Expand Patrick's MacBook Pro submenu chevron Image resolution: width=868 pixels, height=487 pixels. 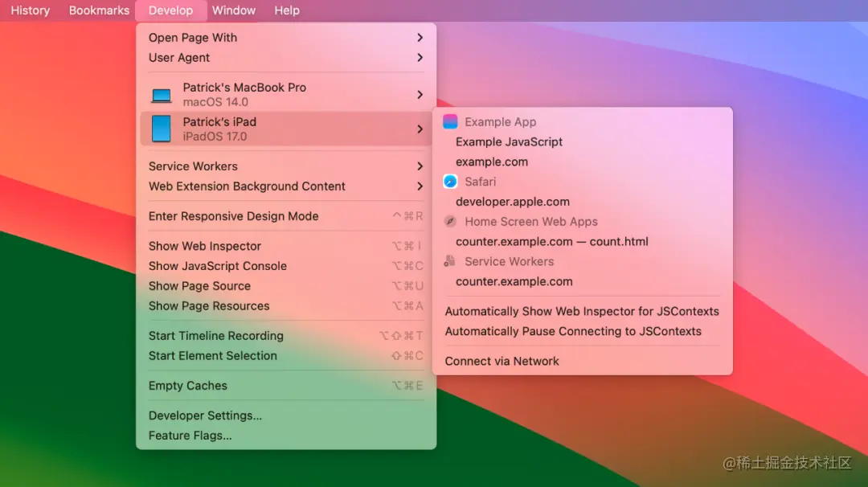(420, 95)
